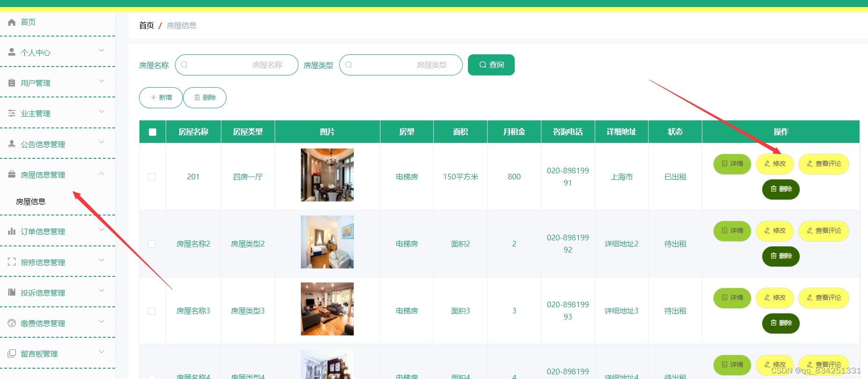
Task: Click the 查询 search button
Action: click(491, 65)
